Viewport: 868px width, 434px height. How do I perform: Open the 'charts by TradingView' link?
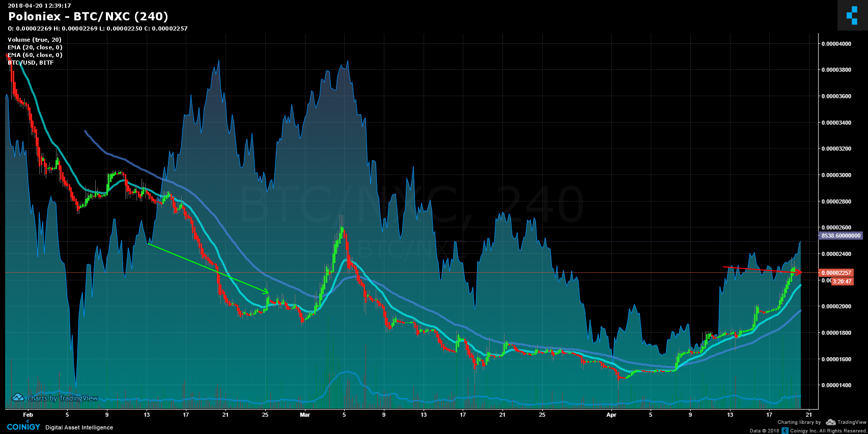[63, 398]
